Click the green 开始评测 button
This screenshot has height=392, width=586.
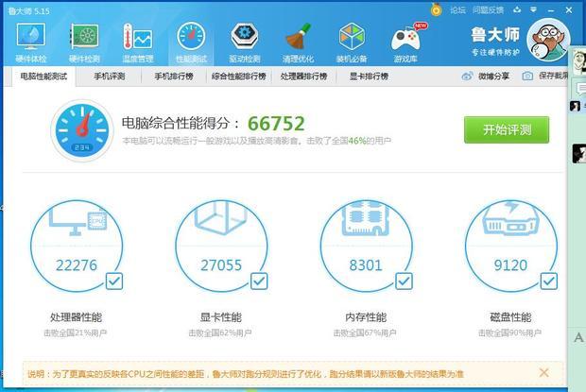[x=507, y=129]
